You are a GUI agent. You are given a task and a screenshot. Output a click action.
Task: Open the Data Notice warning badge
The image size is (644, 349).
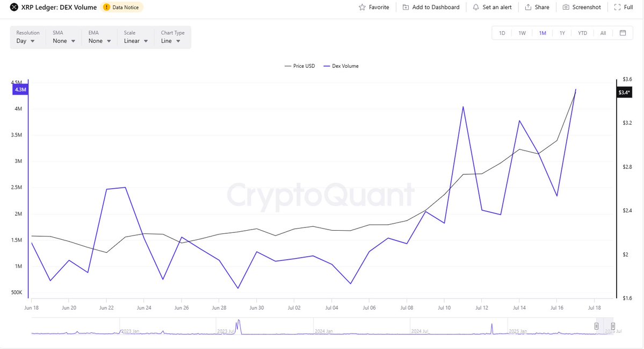click(x=121, y=7)
